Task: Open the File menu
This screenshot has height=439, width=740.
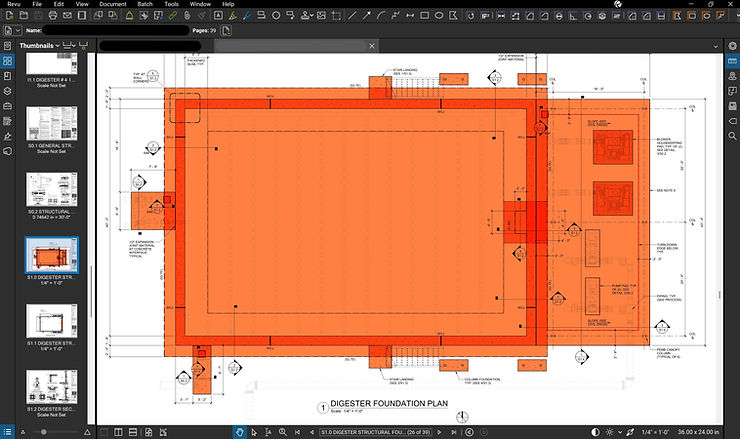Action: (x=37, y=4)
